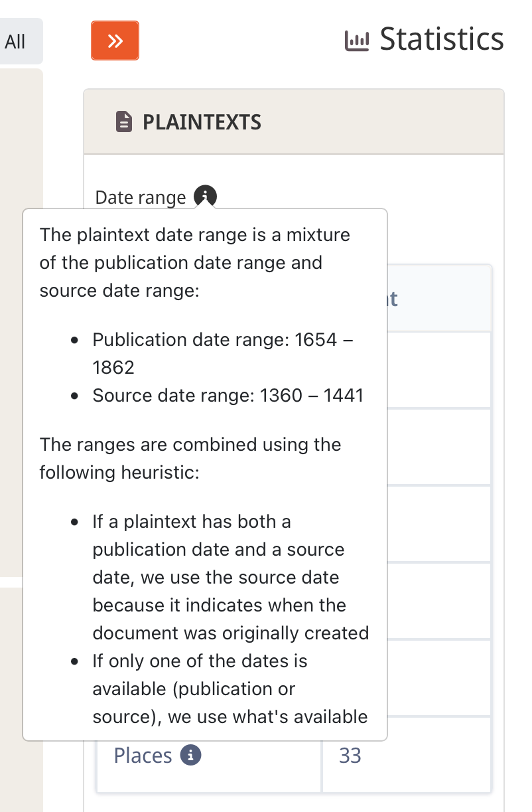Click the document icon beside PLAINTEXTS
Image resolution: width=532 pixels, height=812 pixels.
click(124, 122)
